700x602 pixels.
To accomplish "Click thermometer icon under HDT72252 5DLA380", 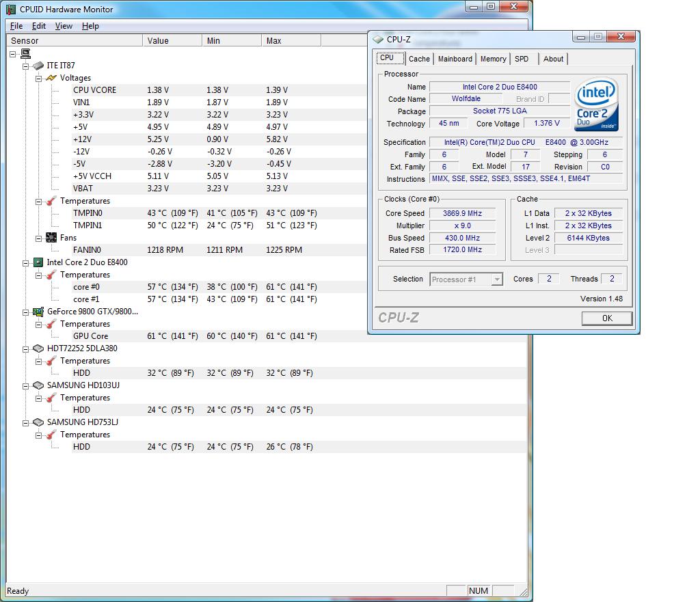I will click(x=51, y=361).
